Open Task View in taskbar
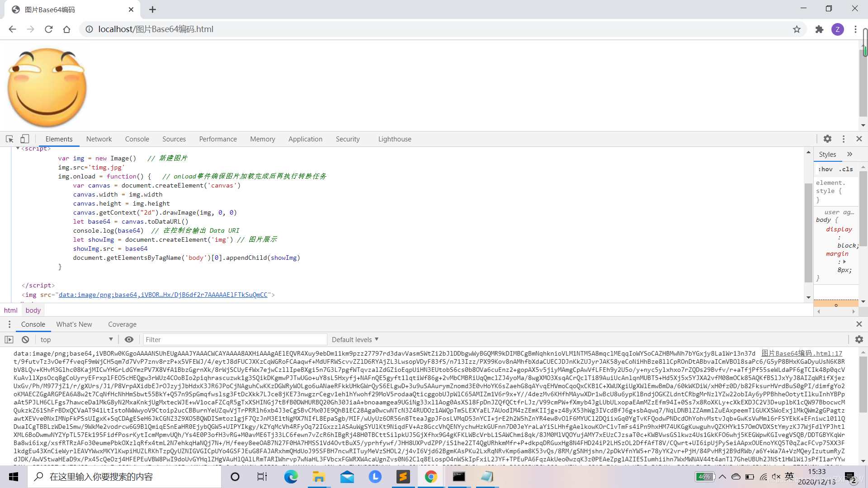Viewport: 868px width, 488px height. tap(262, 477)
